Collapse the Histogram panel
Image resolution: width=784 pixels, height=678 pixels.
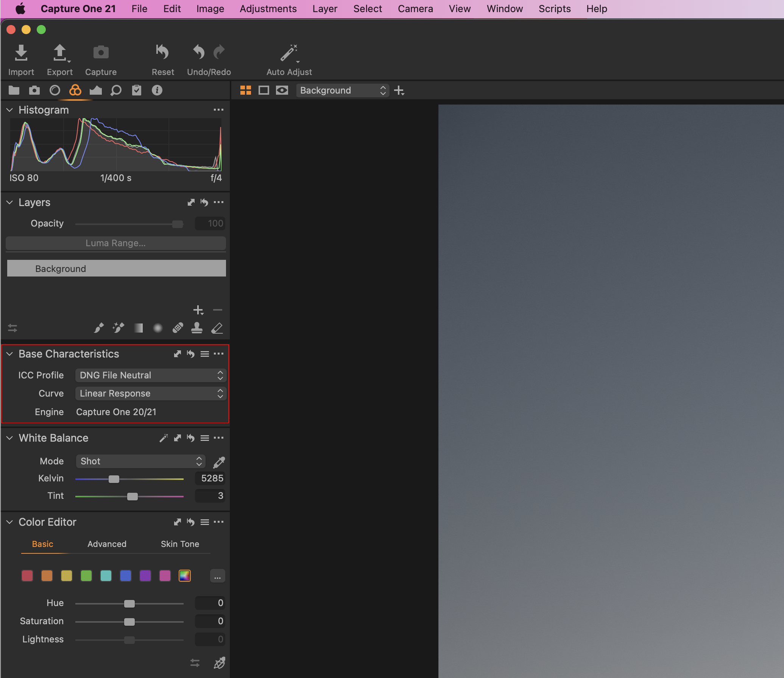tap(10, 110)
